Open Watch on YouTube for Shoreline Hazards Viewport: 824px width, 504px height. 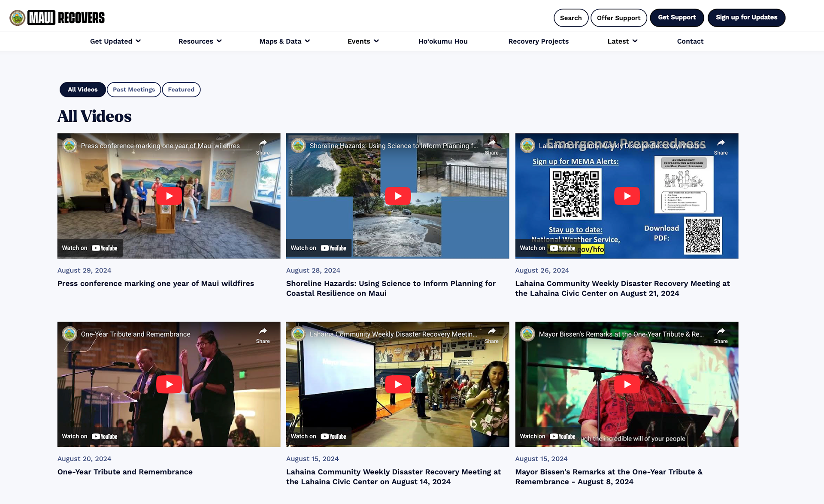(318, 248)
